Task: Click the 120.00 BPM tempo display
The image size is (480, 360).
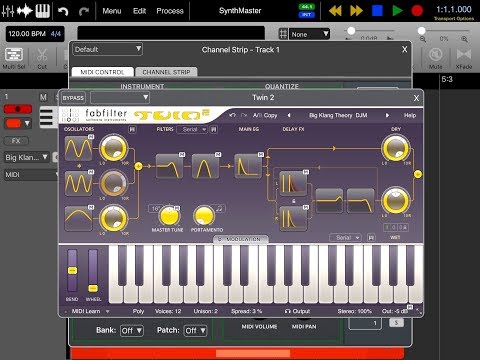Action: click(x=27, y=34)
